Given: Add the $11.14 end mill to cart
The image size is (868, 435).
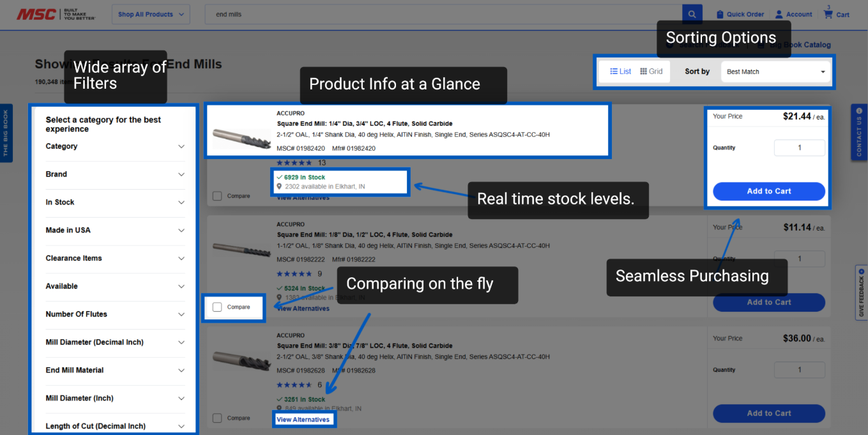Looking at the screenshot, I should (769, 302).
